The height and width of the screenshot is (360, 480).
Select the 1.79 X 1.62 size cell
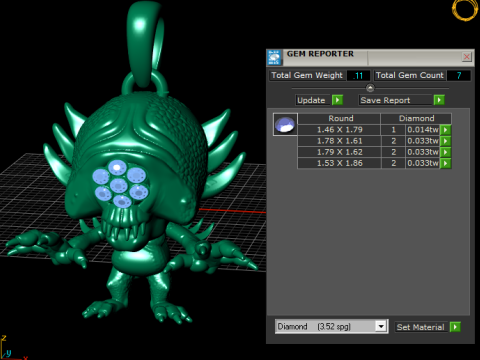coord(339,152)
